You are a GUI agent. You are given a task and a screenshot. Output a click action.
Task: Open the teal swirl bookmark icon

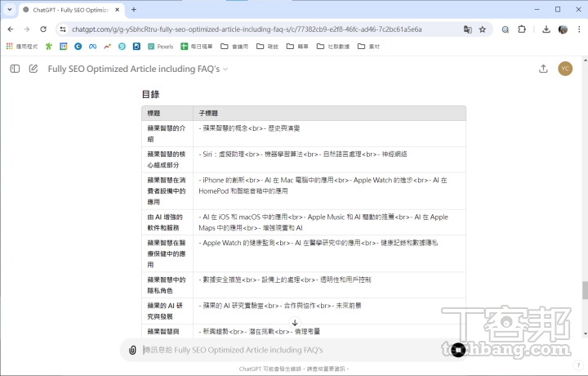[122, 46]
